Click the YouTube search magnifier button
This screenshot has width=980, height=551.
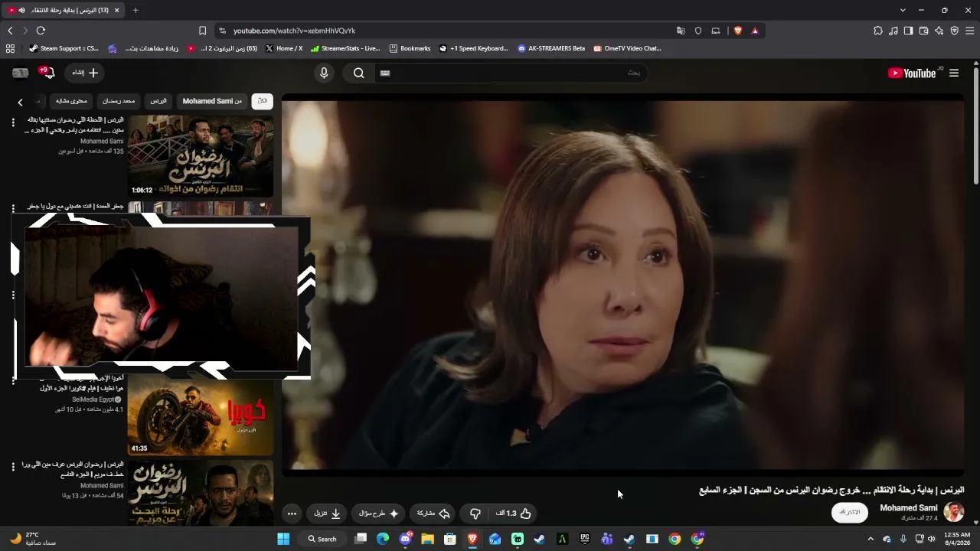pos(358,73)
